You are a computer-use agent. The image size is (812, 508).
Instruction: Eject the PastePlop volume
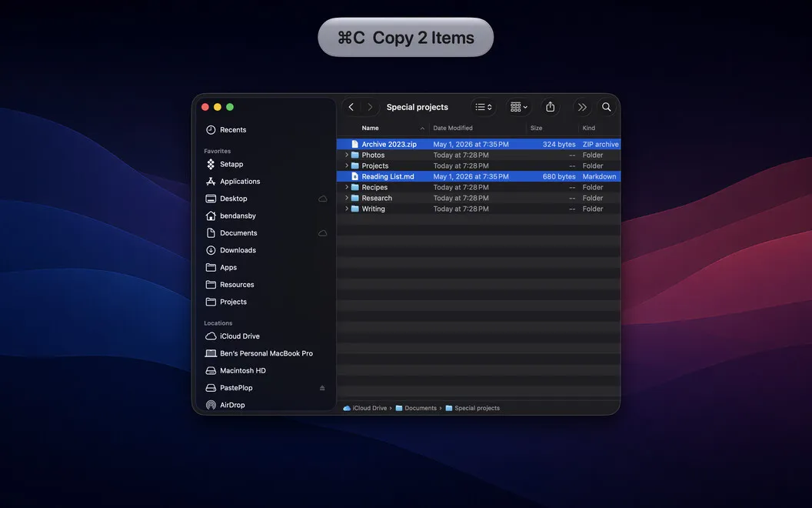[322, 388]
